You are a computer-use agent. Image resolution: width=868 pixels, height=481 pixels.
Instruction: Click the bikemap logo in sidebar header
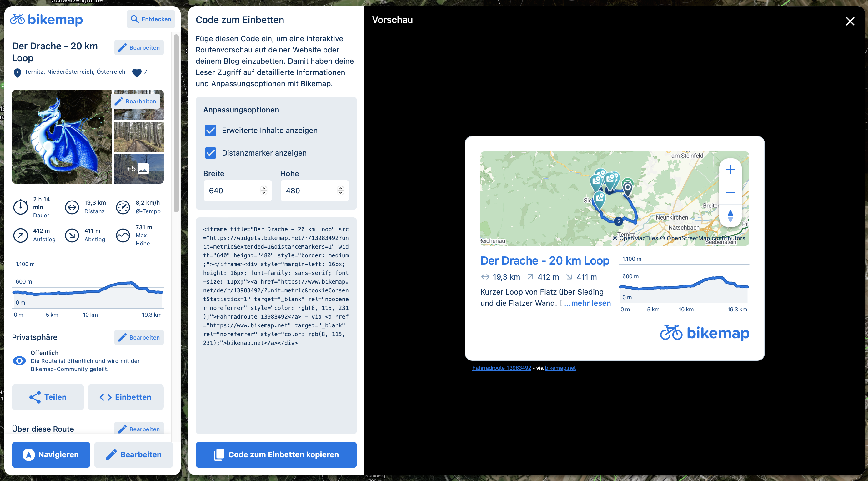46,20
